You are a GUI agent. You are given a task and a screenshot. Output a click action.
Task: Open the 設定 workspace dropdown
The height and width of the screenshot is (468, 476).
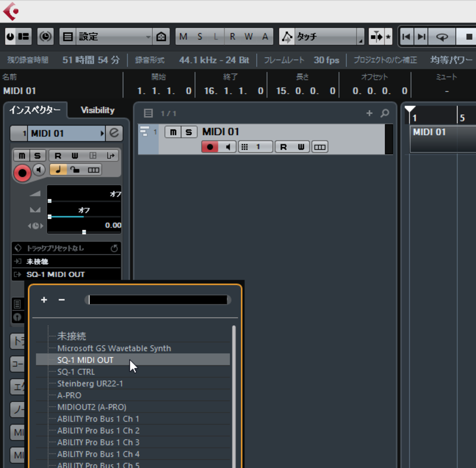coord(114,37)
